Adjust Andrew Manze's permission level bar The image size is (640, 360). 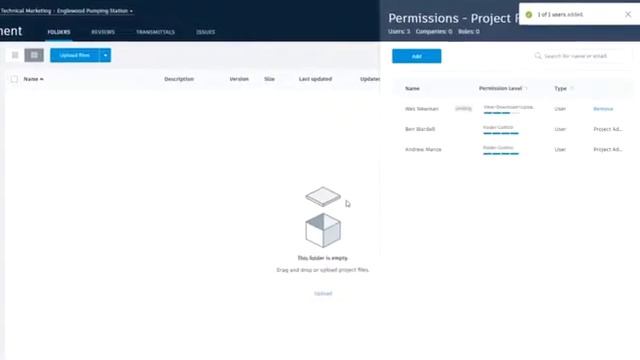(501, 153)
